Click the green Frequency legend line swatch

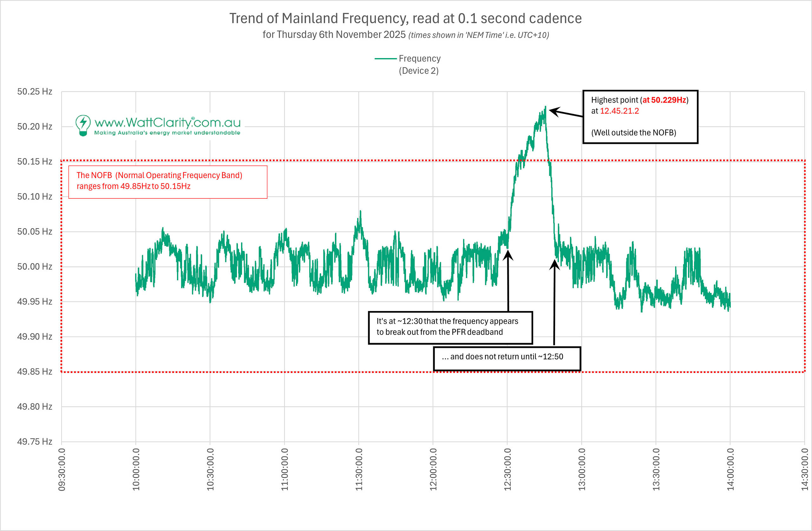pyautogui.click(x=385, y=59)
